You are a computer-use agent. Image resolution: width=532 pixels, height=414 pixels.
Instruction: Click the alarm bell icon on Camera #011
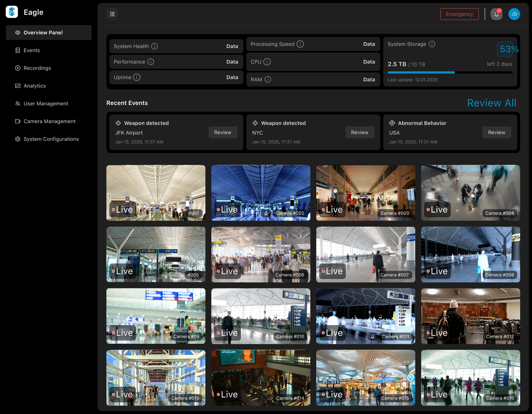[x=372, y=337]
